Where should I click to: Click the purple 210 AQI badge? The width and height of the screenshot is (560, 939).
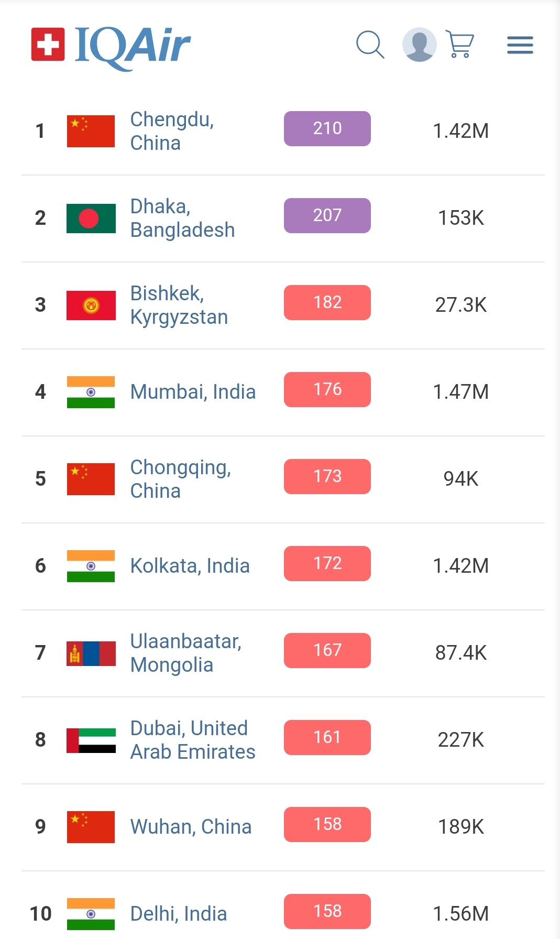click(327, 129)
